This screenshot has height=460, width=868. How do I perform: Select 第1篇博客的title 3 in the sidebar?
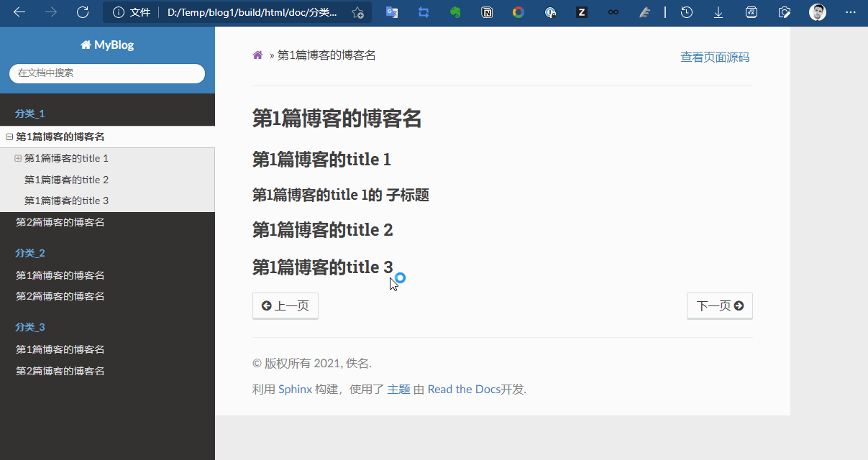68,200
